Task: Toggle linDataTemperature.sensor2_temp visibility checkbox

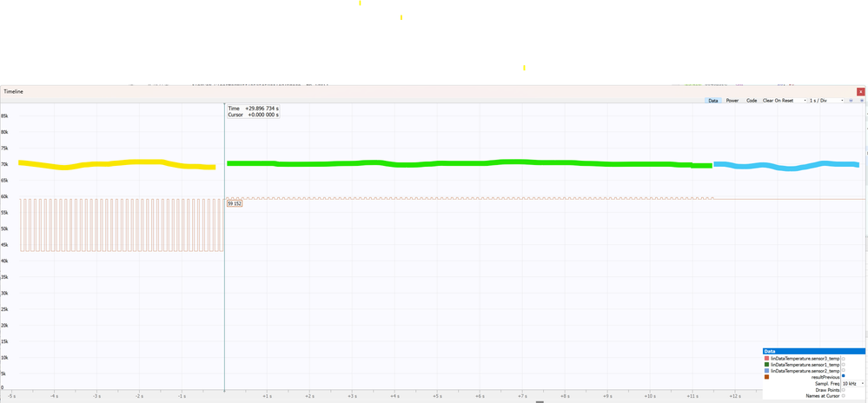Action: click(843, 370)
